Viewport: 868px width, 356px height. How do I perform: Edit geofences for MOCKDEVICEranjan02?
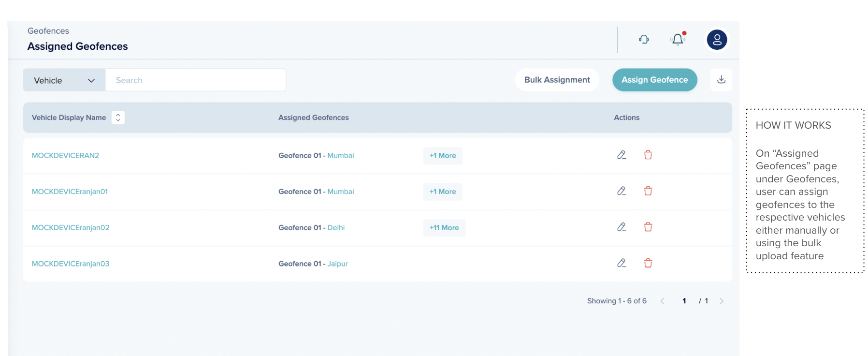622,227
